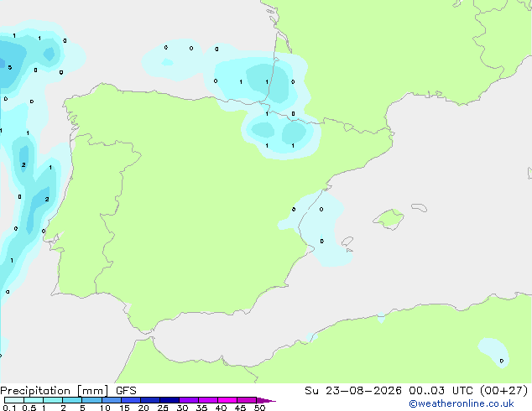Click the "0.1" legend label

point(9,408)
